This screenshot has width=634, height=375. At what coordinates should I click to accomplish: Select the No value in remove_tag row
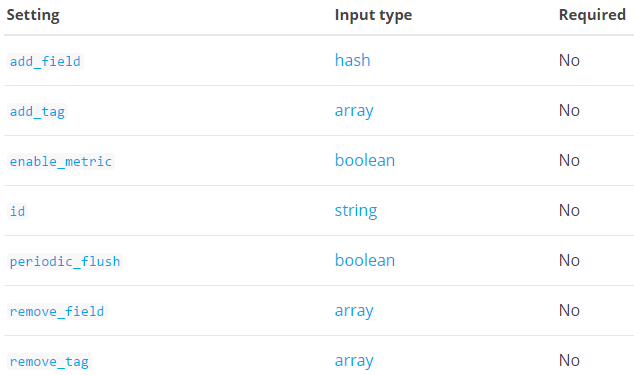[569, 360]
